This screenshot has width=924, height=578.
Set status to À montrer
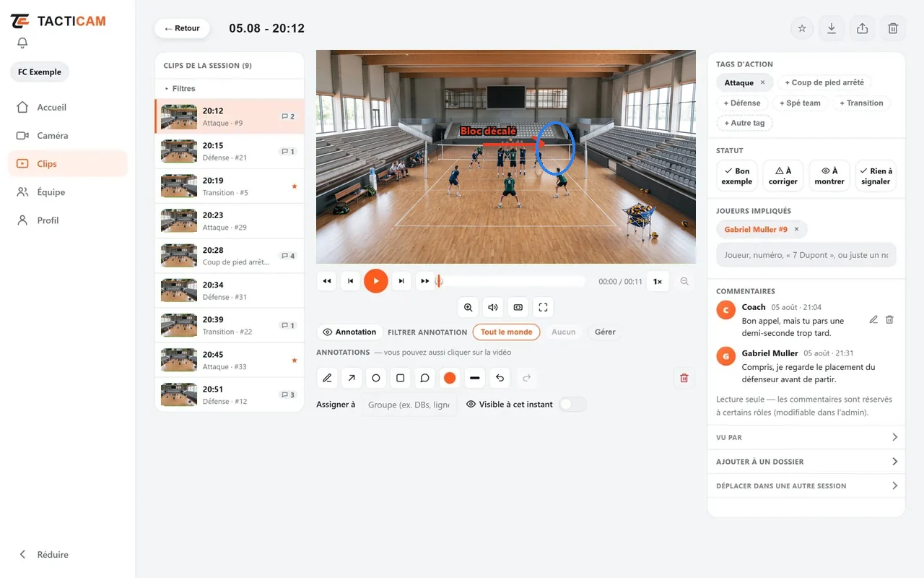click(829, 176)
